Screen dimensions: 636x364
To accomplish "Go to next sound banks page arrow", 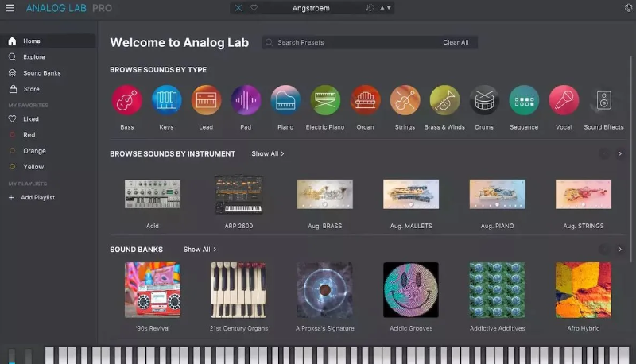I will [620, 250].
